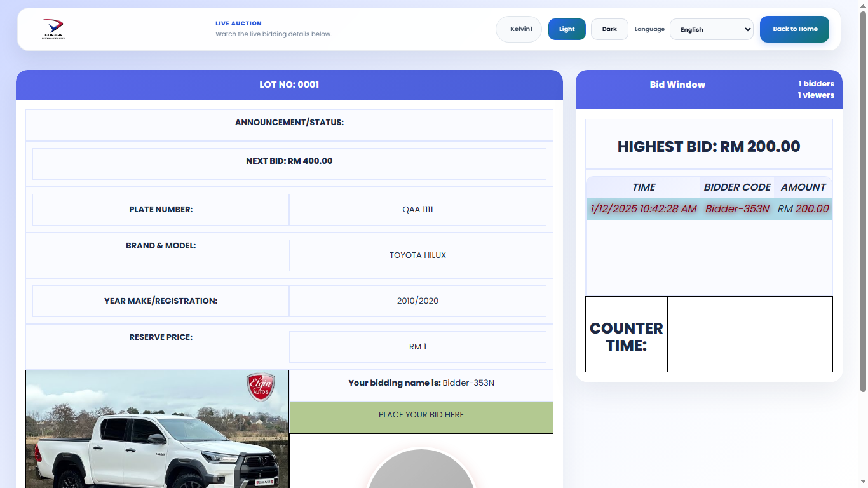The image size is (868, 488).
Task: Click the BIDDER CODE column header
Action: click(737, 187)
